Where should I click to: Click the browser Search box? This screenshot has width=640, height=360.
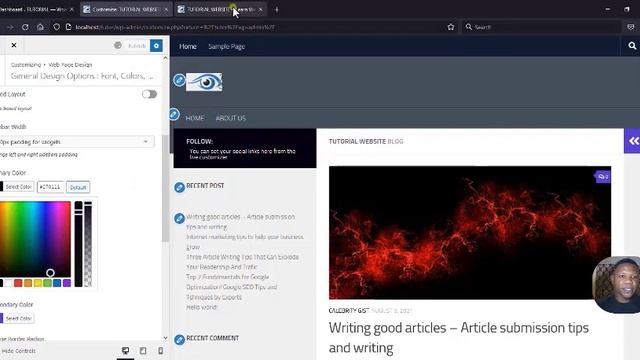click(542, 27)
